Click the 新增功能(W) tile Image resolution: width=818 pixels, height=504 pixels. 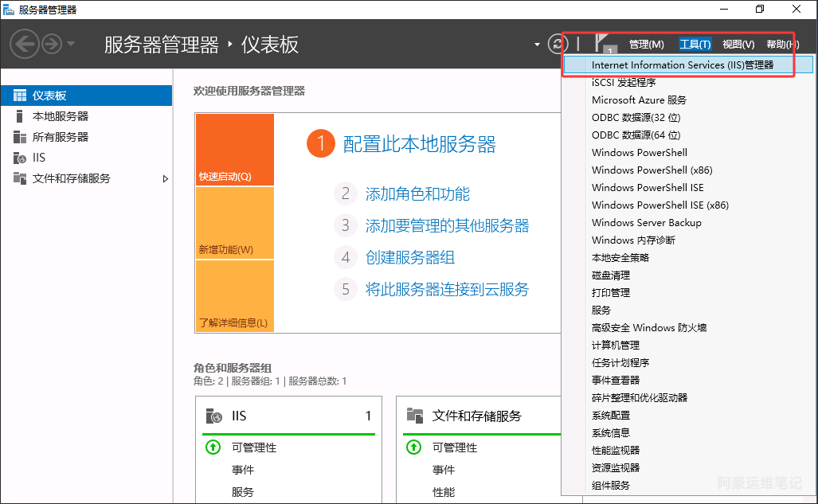coord(235,223)
